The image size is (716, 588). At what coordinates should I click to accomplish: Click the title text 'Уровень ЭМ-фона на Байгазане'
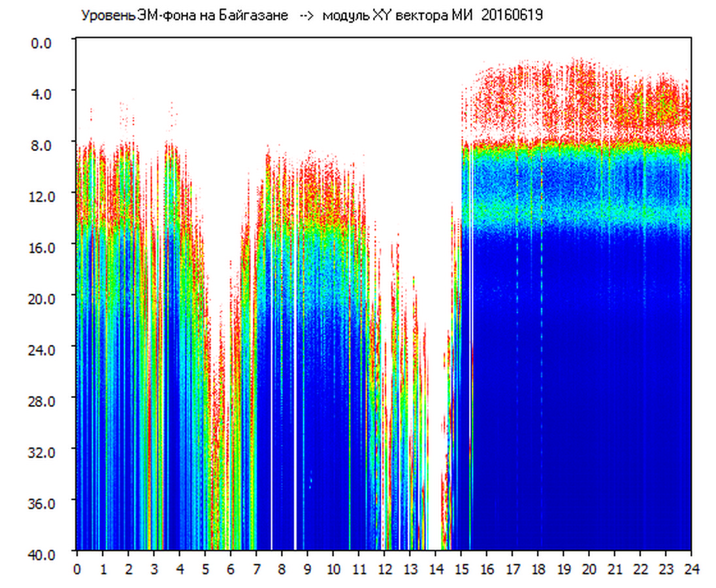(184, 15)
